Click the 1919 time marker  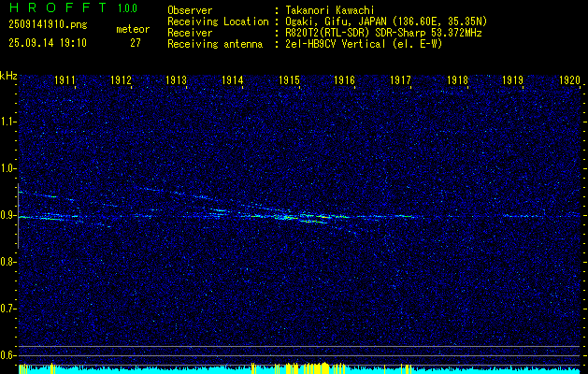513,79
